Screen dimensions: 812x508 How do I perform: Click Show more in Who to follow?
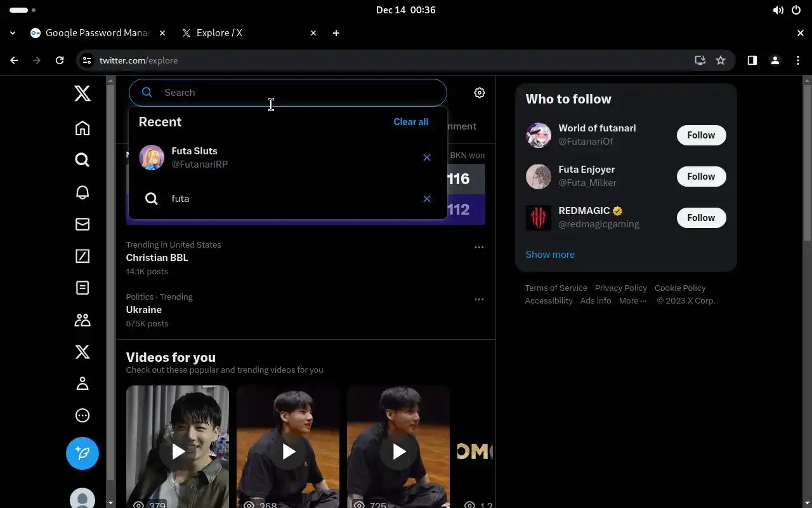click(x=550, y=255)
